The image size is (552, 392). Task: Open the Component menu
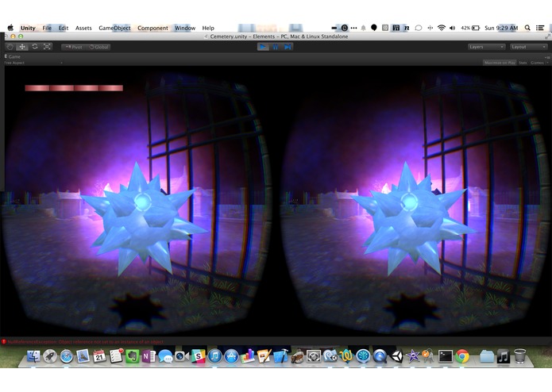(152, 28)
